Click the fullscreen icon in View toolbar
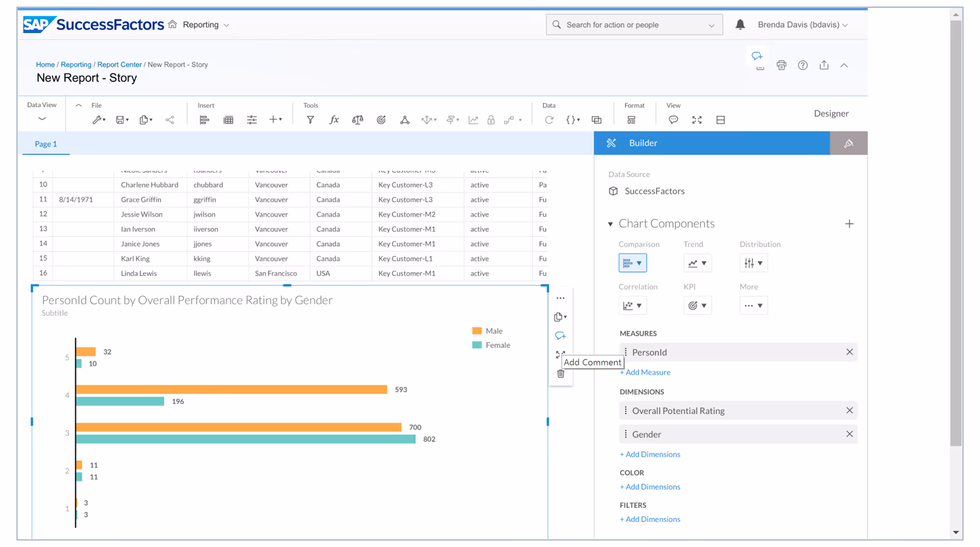This screenshot has height=547, width=980. click(697, 120)
